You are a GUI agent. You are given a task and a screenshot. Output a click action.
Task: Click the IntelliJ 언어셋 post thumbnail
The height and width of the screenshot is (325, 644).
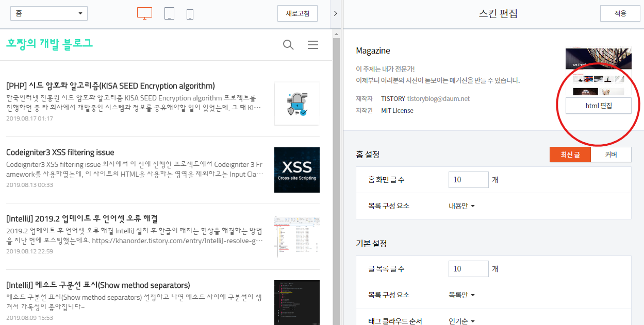pyautogui.click(x=296, y=237)
